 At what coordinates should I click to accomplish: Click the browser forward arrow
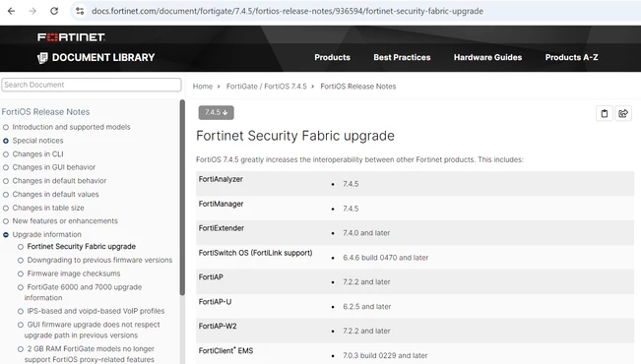pyautogui.click(x=32, y=11)
